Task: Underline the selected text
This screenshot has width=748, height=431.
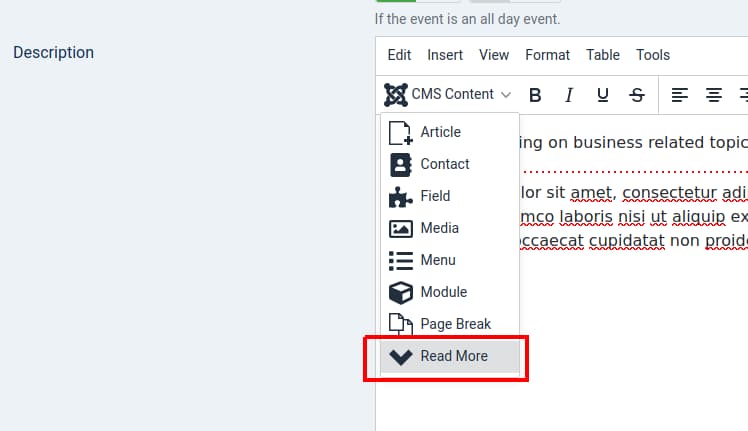Action: 602,95
